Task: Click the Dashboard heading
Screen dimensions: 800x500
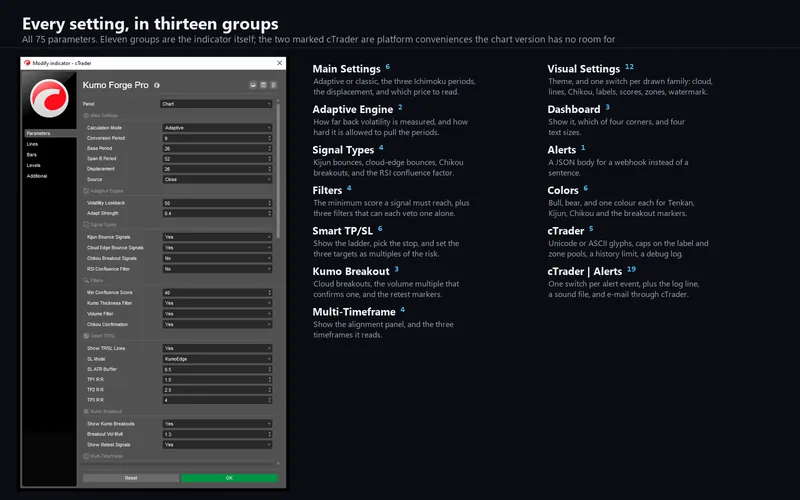Action: tap(574, 110)
